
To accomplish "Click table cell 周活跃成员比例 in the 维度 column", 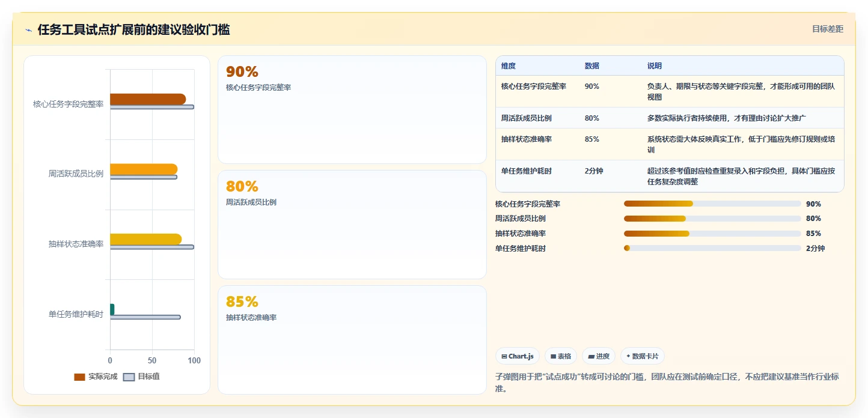I will click(527, 118).
